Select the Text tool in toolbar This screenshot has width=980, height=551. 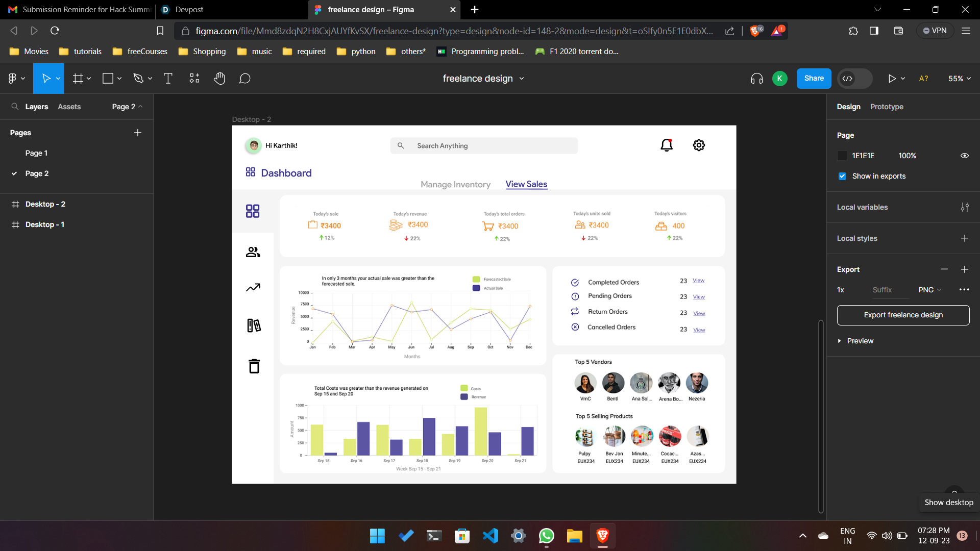(168, 79)
